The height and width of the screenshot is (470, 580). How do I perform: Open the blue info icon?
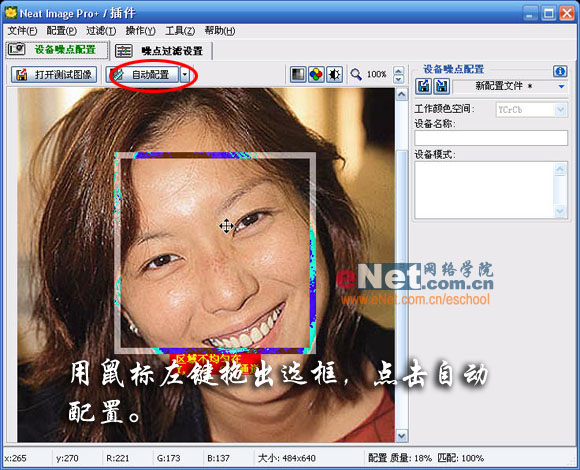[560, 71]
